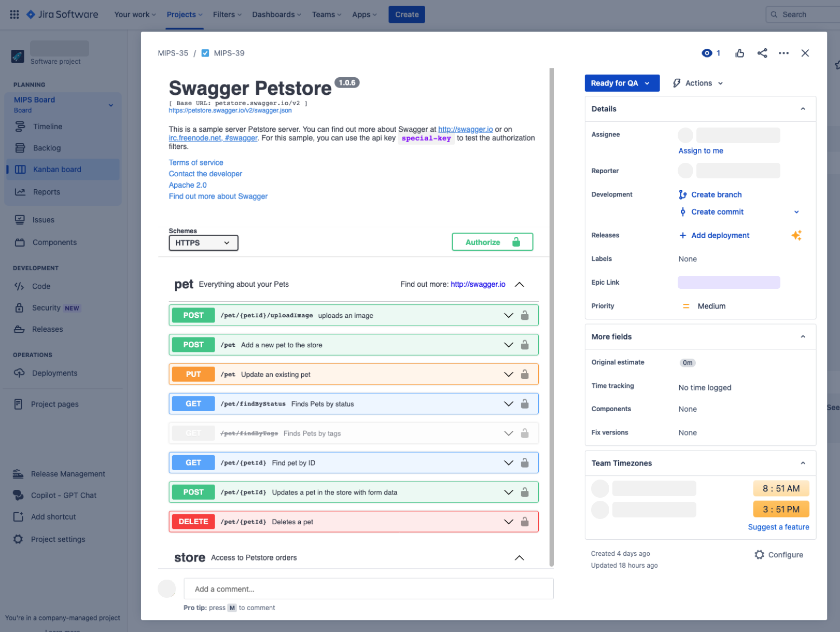The image size is (840, 632).
Task: Expand the MIPS Board chevron
Action: [111, 105]
